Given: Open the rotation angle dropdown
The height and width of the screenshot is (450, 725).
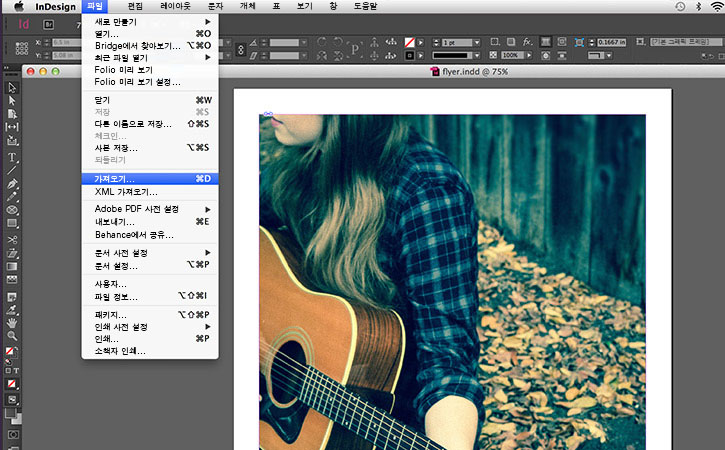Looking at the screenshot, I should tap(304, 42).
